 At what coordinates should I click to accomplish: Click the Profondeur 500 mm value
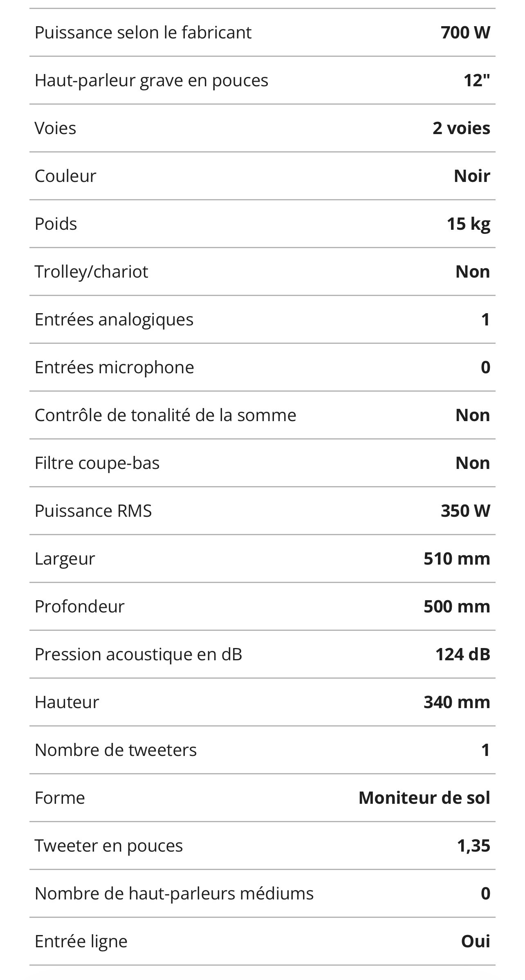point(457,607)
